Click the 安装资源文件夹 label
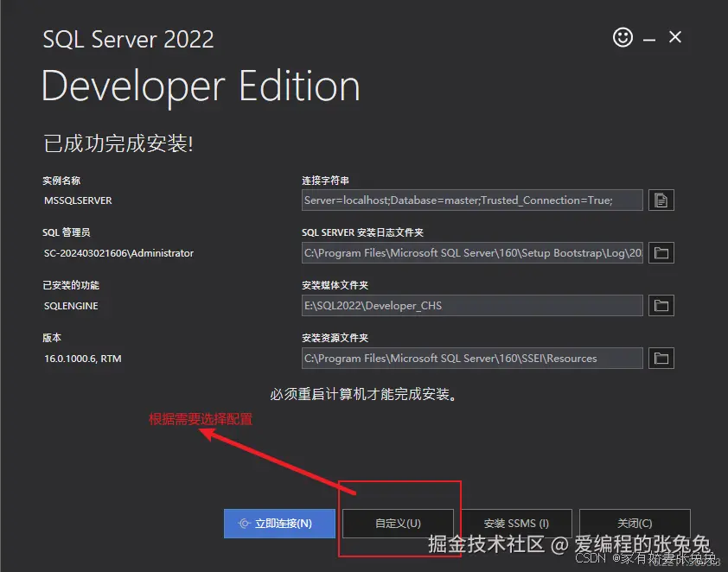Screen dimensions: 728x572 coord(335,338)
